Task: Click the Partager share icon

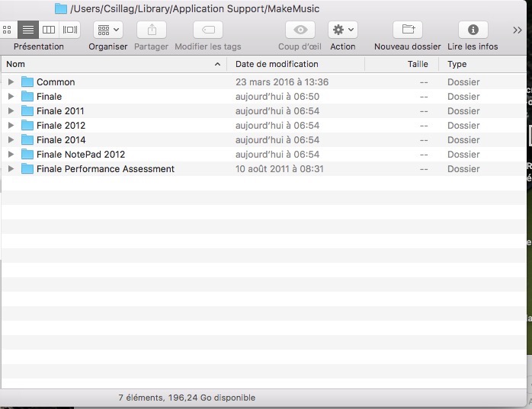Action: 151,30
